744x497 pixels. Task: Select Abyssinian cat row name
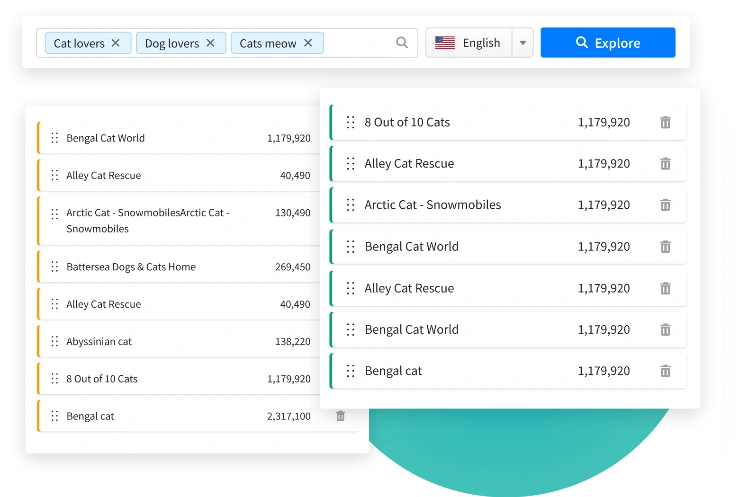(99, 341)
